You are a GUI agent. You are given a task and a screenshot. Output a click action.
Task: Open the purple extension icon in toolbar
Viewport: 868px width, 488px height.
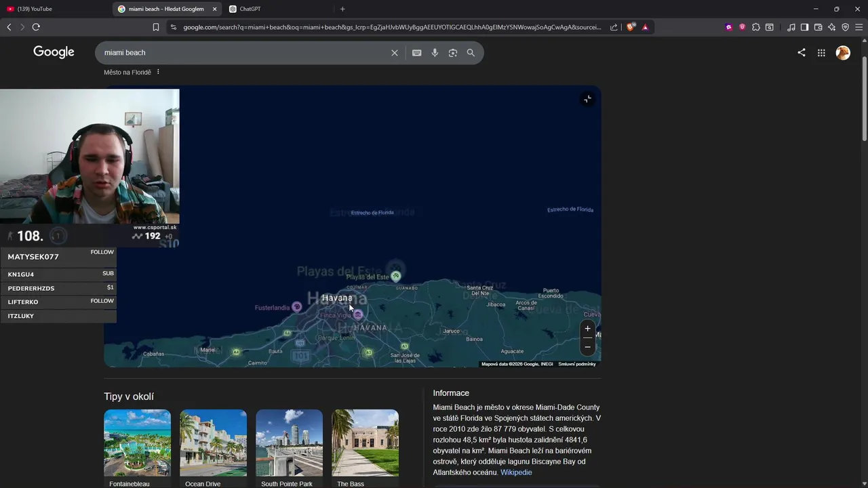[x=729, y=27]
